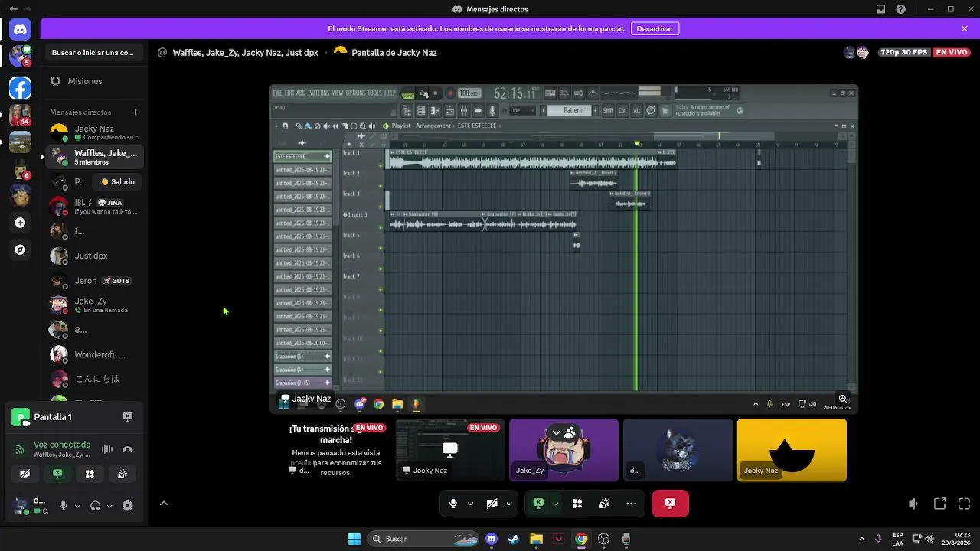Open microphone options arrow in call bar
Image resolution: width=980 pixels, height=551 pixels.
pos(470,504)
